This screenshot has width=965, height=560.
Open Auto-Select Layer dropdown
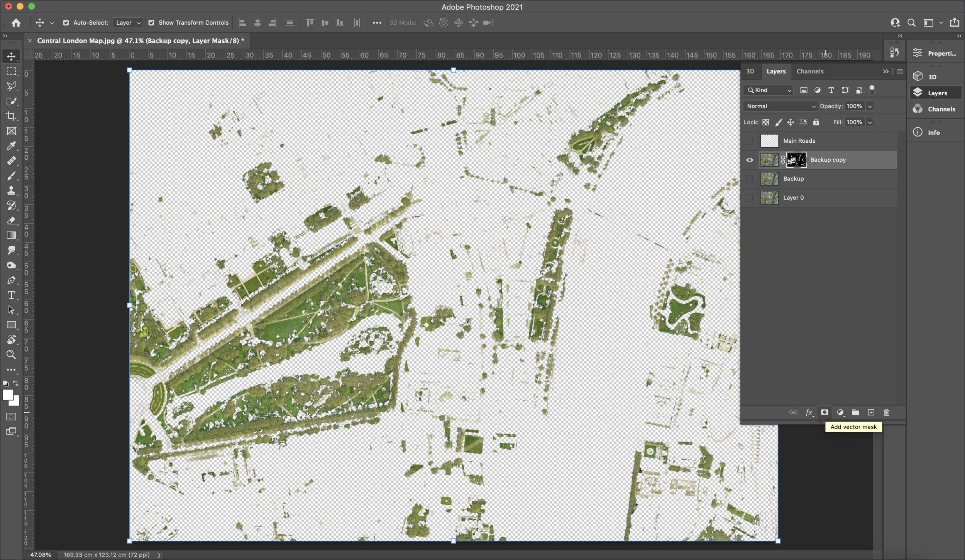128,23
